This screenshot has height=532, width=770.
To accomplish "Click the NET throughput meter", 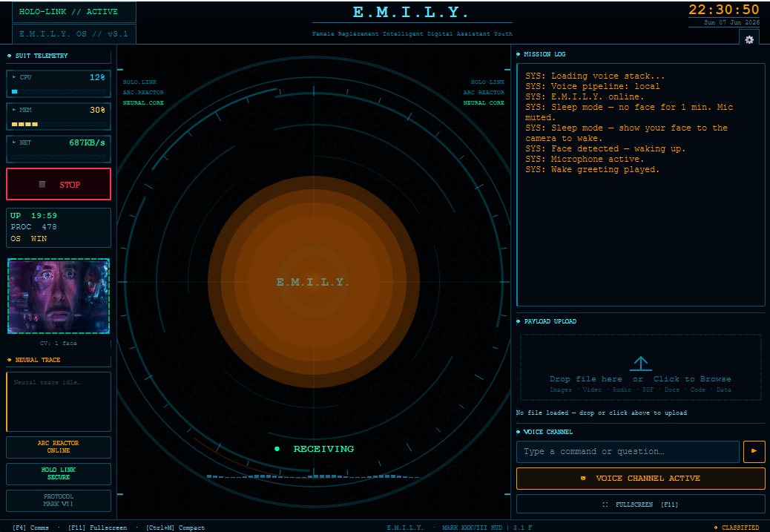I will [59, 149].
